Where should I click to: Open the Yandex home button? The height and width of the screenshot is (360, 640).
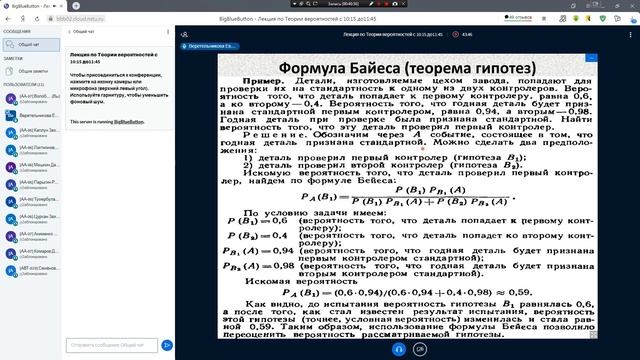(x=23, y=19)
